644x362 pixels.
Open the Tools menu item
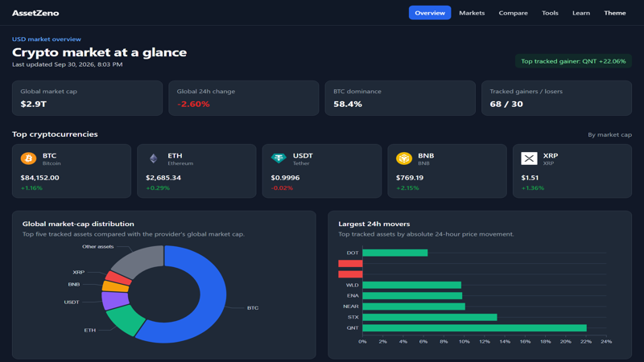[550, 13]
